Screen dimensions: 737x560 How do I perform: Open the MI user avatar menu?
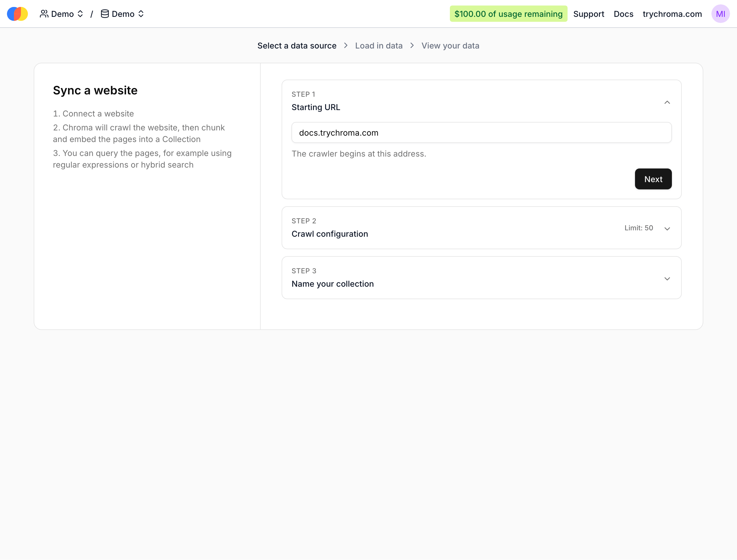(720, 14)
